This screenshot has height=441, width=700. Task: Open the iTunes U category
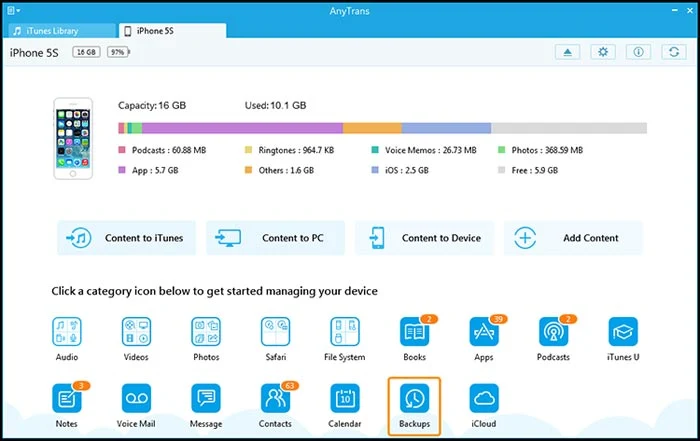coord(623,332)
